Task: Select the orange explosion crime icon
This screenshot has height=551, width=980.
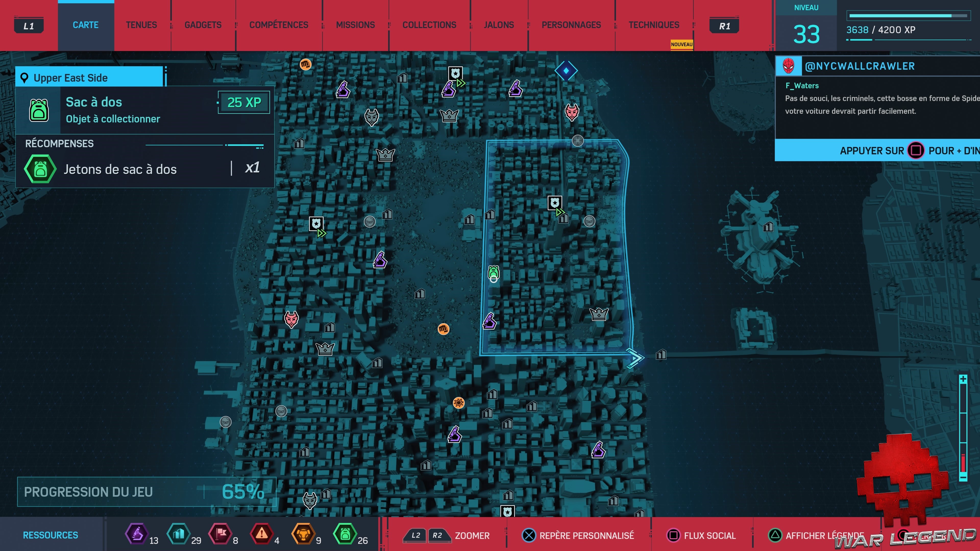Action: [459, 402]
